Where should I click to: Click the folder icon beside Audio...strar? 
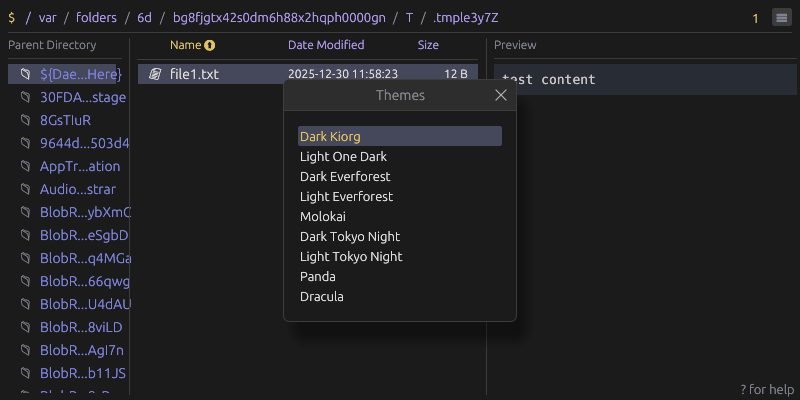(25, 189)
